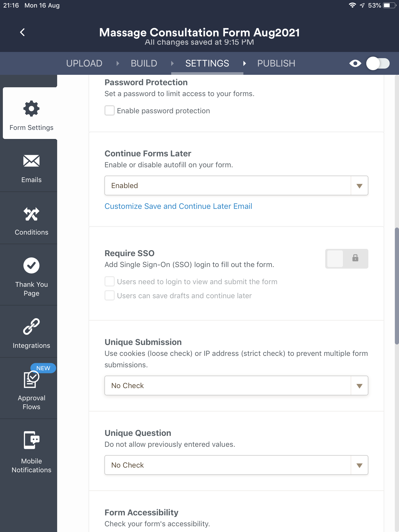This screenshot has width=399, height=532.
Task: Open Thank You Page settings
Action: (31, 274)
